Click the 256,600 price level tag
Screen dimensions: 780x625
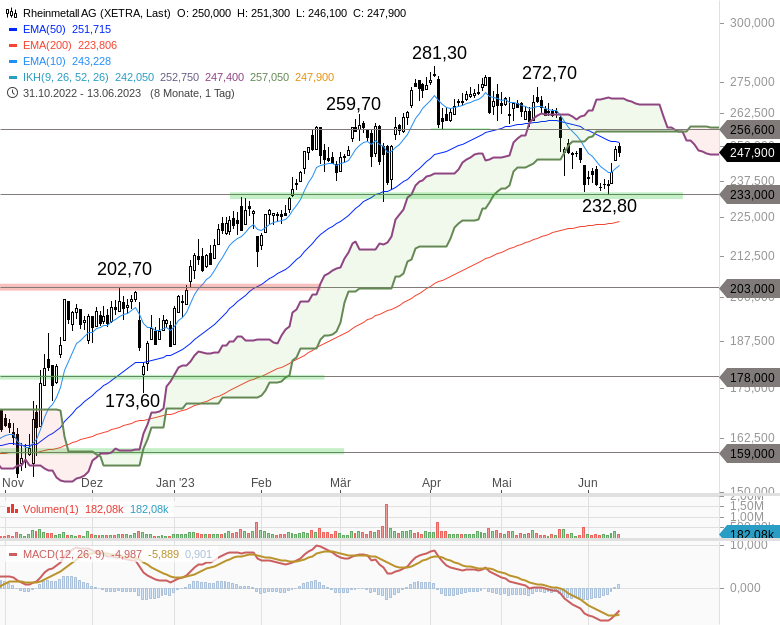click(x=750, y=130)
